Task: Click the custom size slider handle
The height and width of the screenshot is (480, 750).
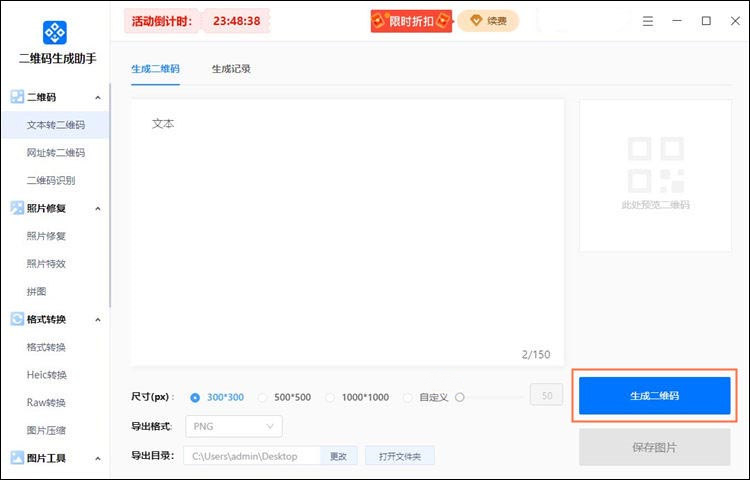Action: pyautogui.click(x=460, y=397)
